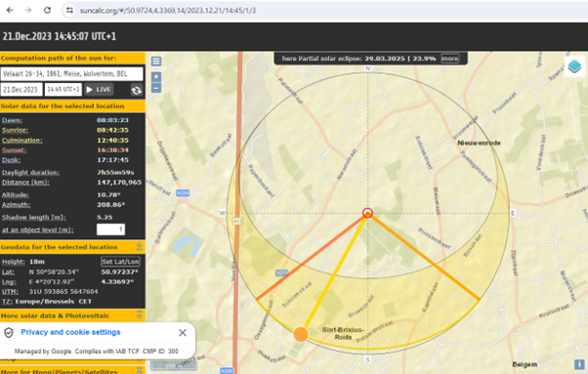Image resolution: width=588 pixels, height=374 pixels.
Task: Expand More solar data & Photovoltaic section
Action: tap(139, 315)
